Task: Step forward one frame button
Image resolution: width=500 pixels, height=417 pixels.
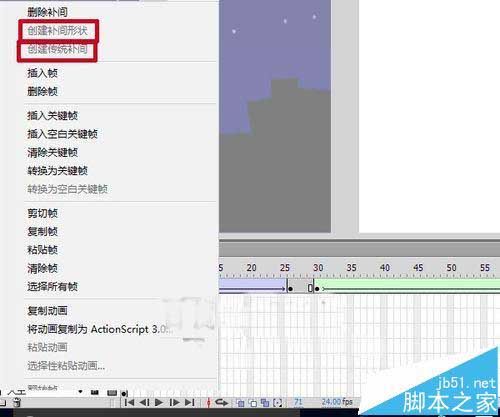Action: pos(174,402)
